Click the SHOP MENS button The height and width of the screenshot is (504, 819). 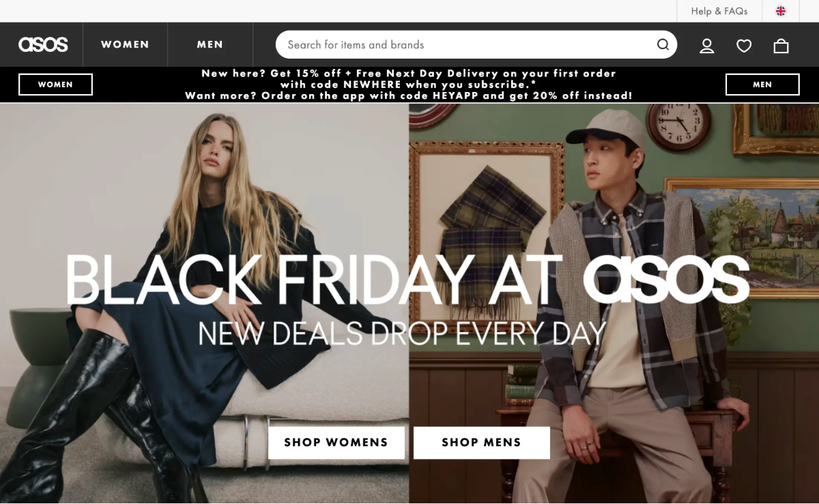[481, 443]
